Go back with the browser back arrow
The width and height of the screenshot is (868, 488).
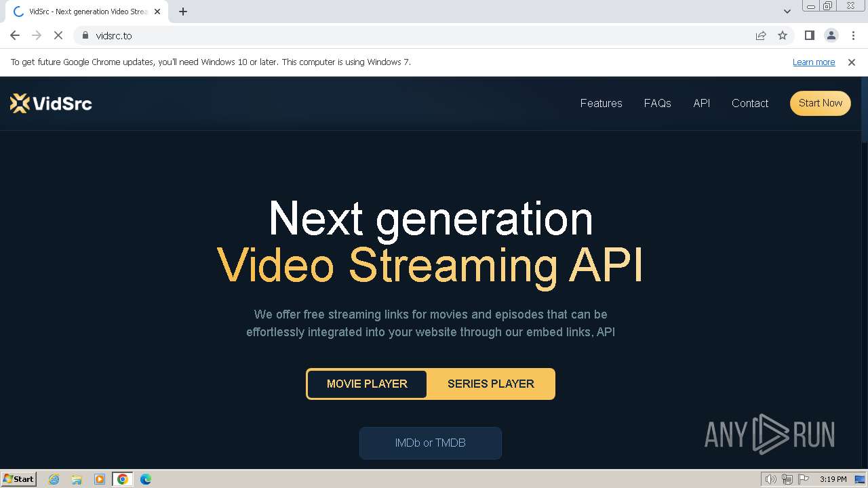pos(15,35)
